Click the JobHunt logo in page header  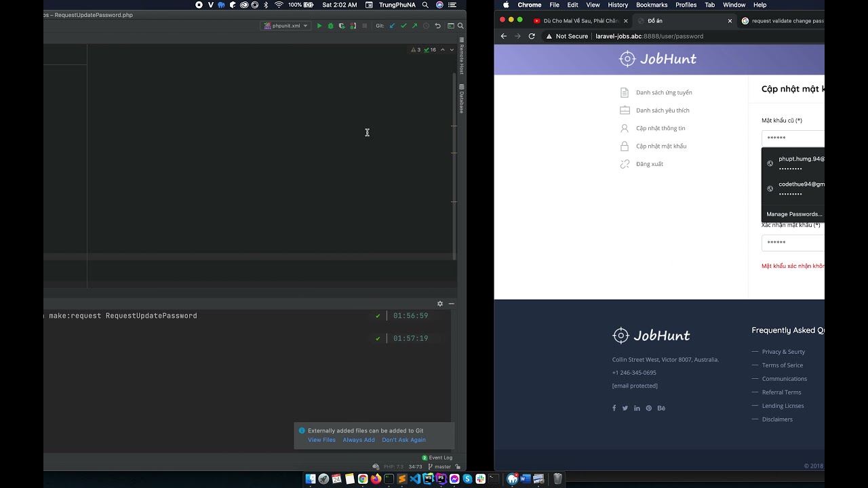coord(658,59)
